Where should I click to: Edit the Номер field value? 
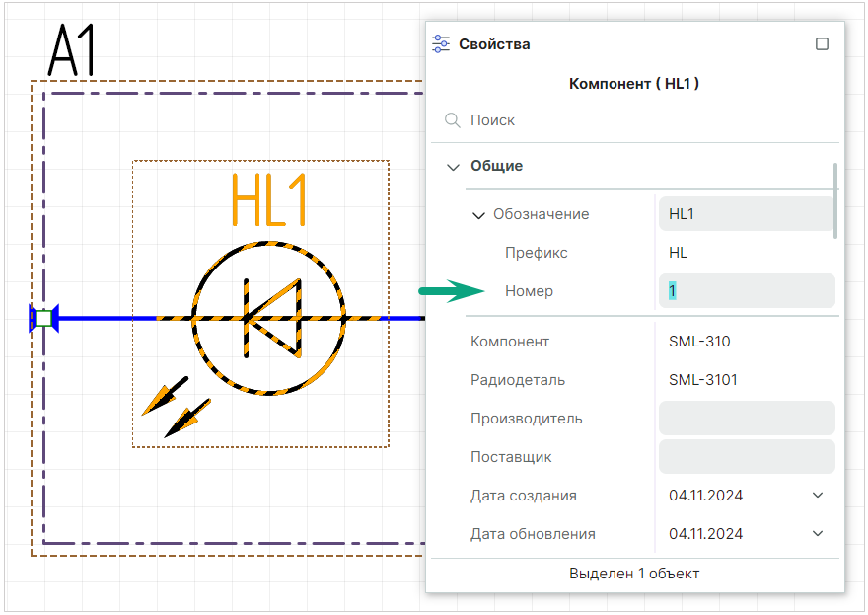point(746,291)
